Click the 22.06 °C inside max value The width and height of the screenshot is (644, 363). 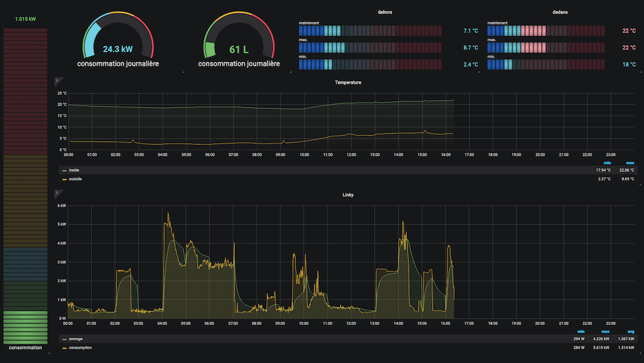pos(627,170)
